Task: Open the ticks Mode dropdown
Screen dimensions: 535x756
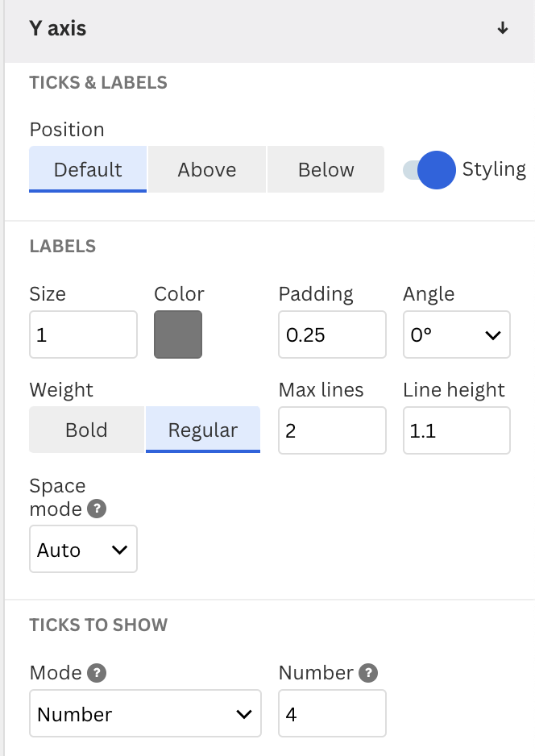Action: pos(145,713)
